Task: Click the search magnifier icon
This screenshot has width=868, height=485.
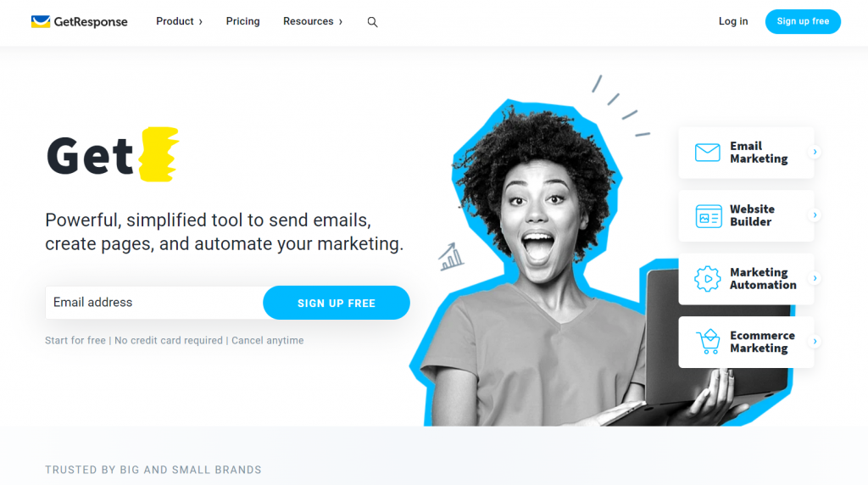Action: [x=373, y=22]
